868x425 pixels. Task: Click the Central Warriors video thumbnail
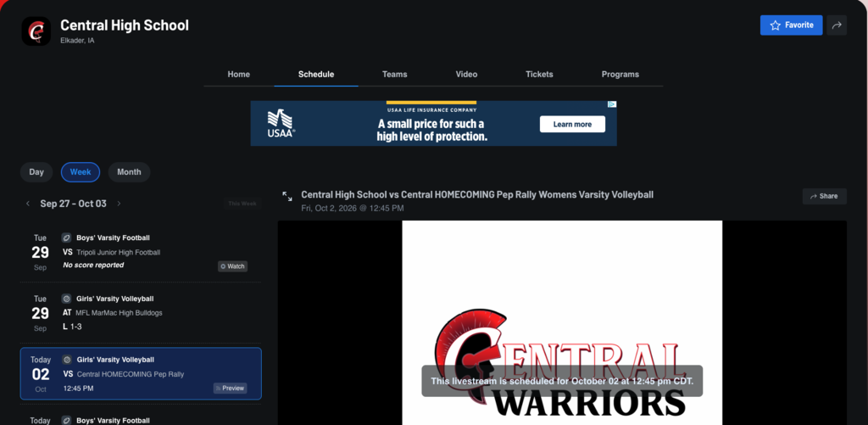click(x=562, y=322)
